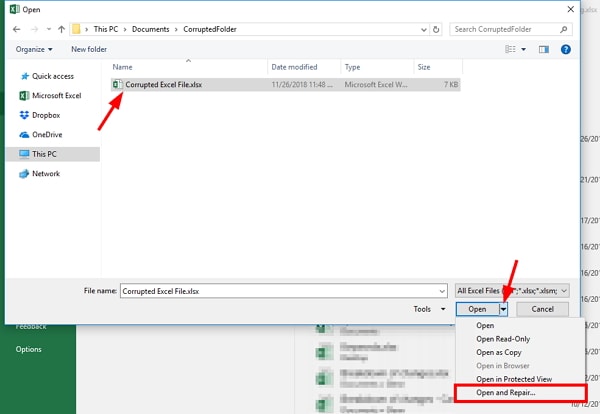Click Options in Excel's green sidebar
The image size is (600, 414).
[29, 349]
